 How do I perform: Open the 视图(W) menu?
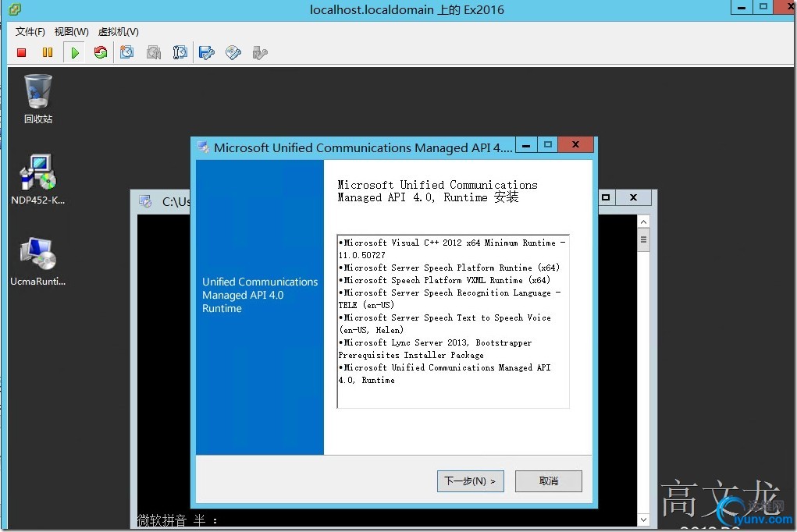[x=72, y=31]
